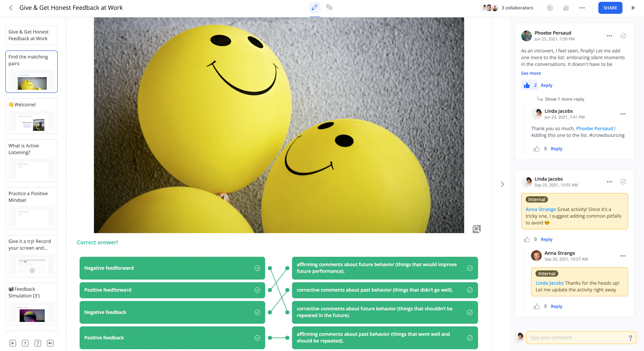Viewport: 644px width, 351px height.
Task: Add a text slide with T icon
Action: tap(25, 343)
